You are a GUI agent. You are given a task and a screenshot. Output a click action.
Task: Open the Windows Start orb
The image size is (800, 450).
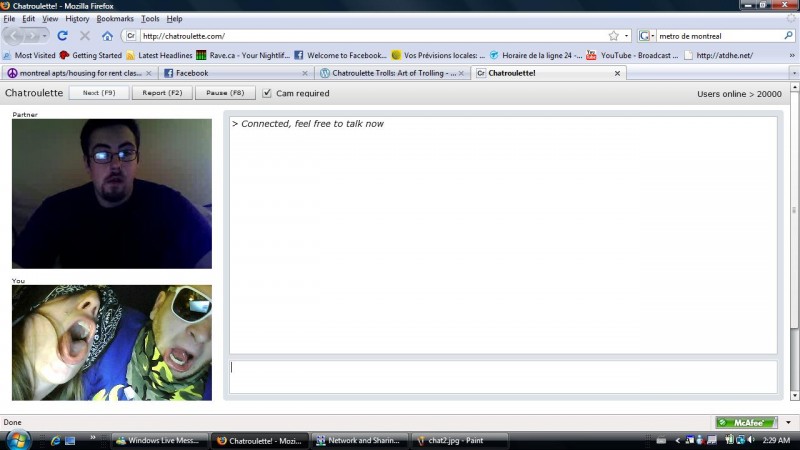click(17, 440)
